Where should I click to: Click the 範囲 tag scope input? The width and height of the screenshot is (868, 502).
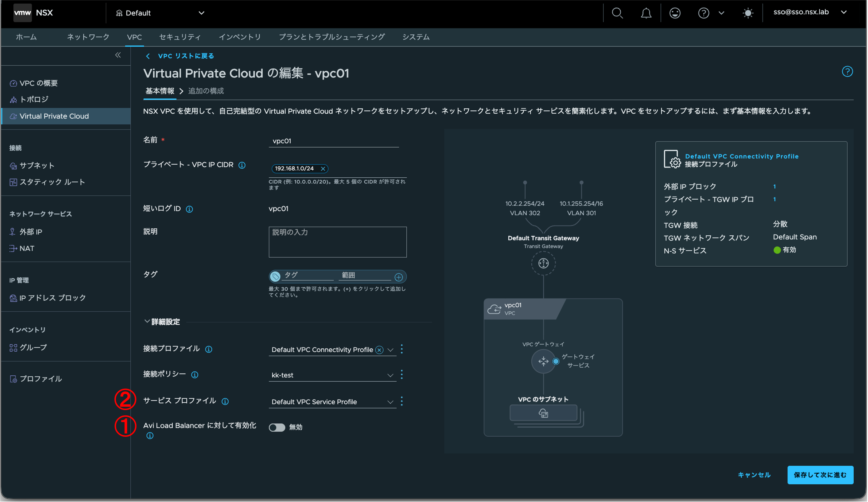pyautogui.click(x=365, y=276)
